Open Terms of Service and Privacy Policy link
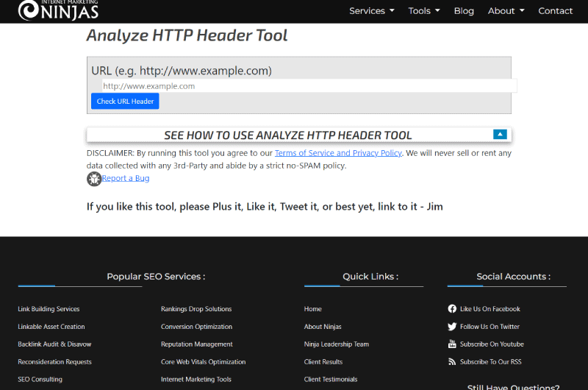 [x=338, y=153]
